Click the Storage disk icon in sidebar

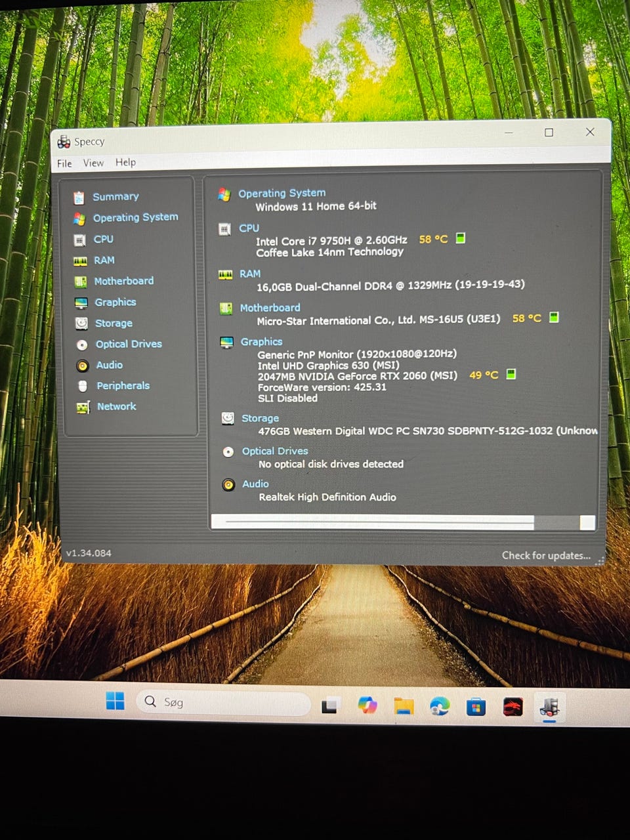(81, 324)
